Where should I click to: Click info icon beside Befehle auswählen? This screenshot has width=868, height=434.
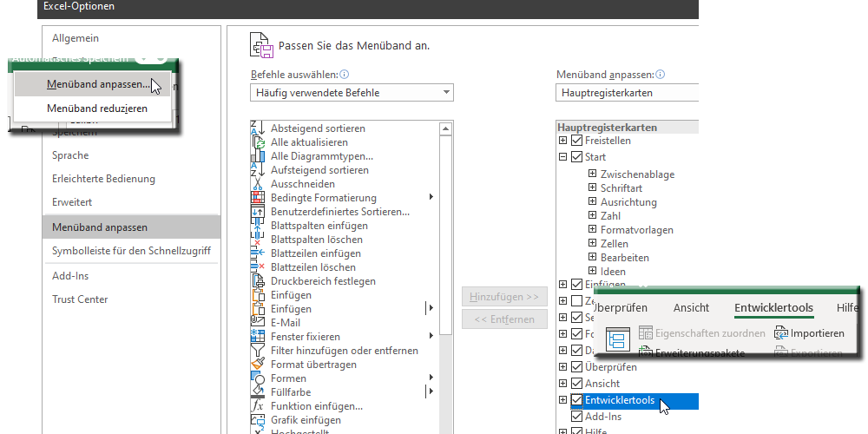click(345, 74)
